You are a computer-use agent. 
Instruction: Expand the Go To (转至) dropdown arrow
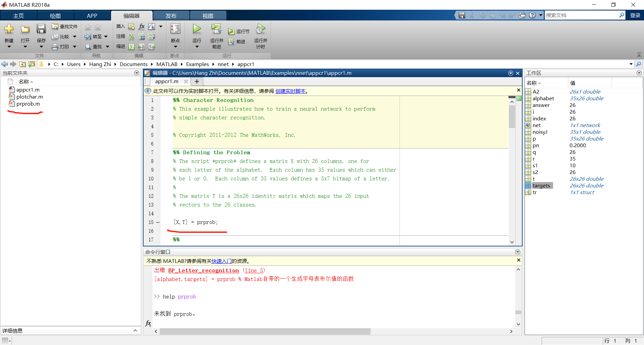tap(106, 37)
